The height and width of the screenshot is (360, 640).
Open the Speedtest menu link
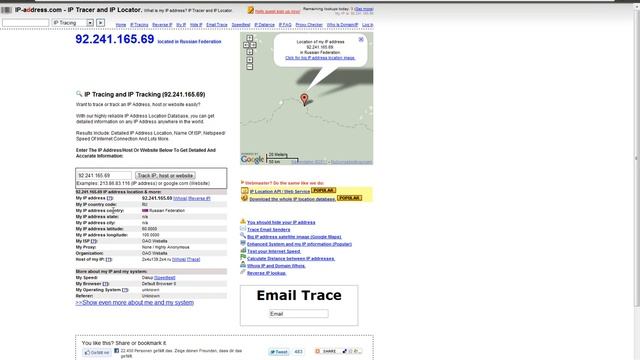(x=241, y=25)
